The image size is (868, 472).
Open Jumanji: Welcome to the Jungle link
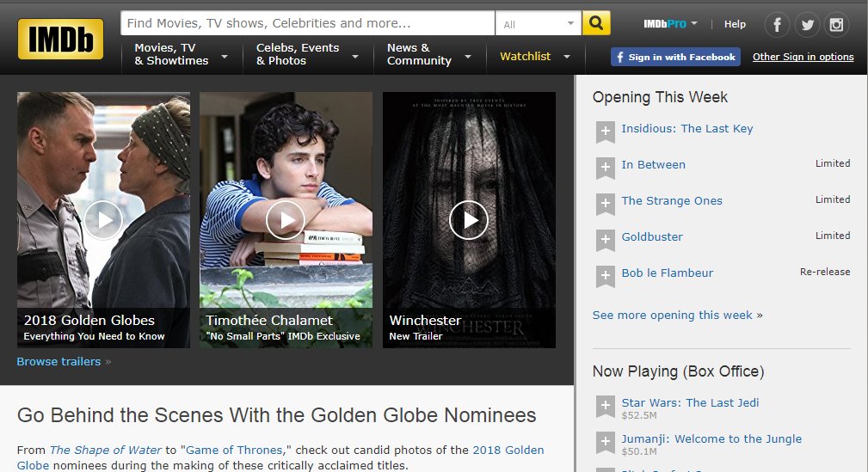pyautogui.click(x=711, y=438)
